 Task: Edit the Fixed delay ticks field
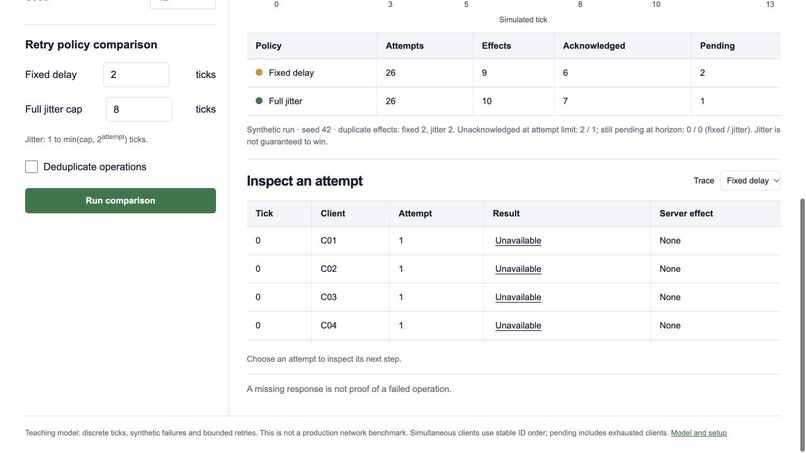coord(136,75)
